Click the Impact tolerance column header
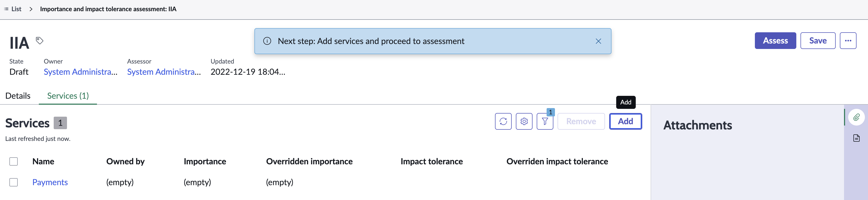The image size is (868, 200). point(432,162)
